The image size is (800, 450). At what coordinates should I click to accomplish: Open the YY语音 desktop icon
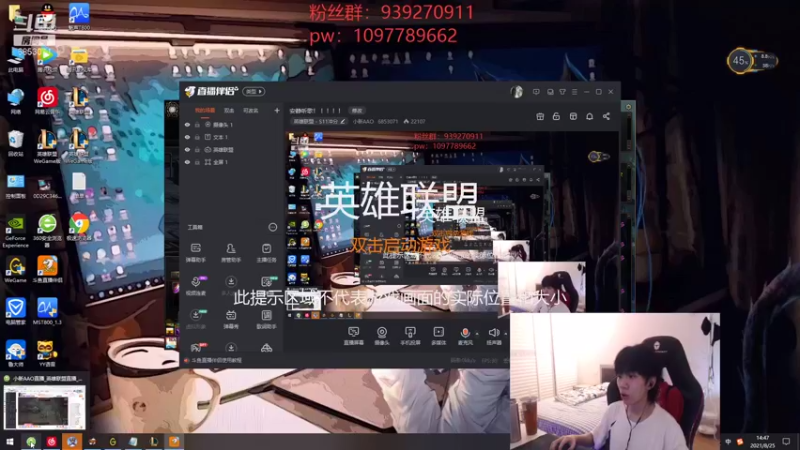pos(47,354)
